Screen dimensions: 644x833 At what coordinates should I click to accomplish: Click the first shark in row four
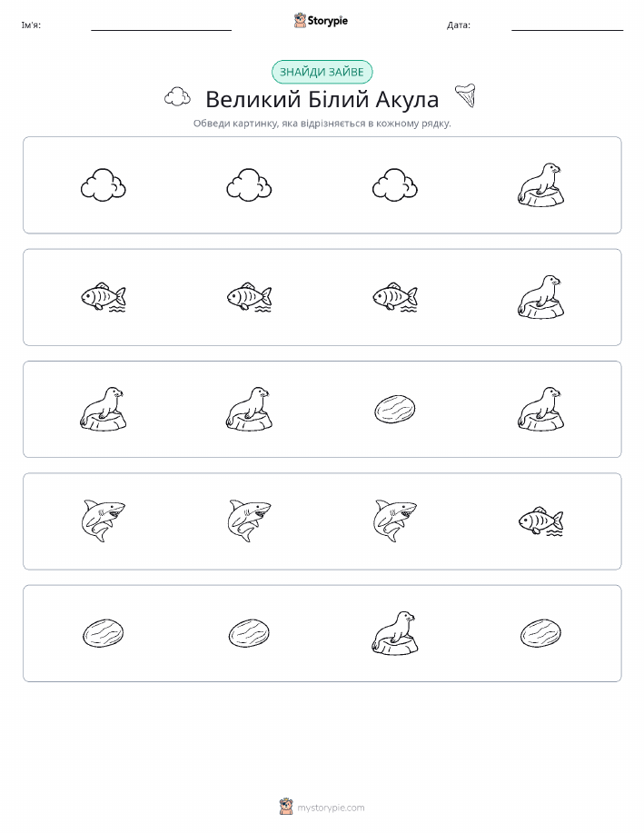tap(103, 521)
